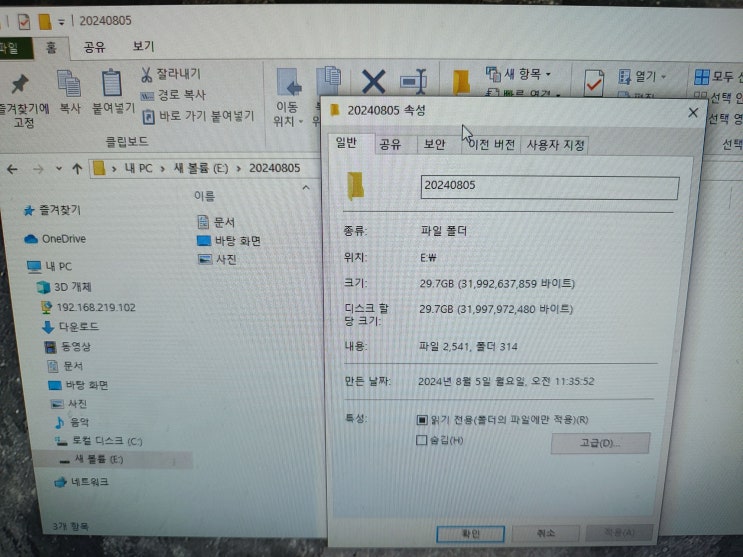Select Copy path (경로 복사)

(173, 95)
